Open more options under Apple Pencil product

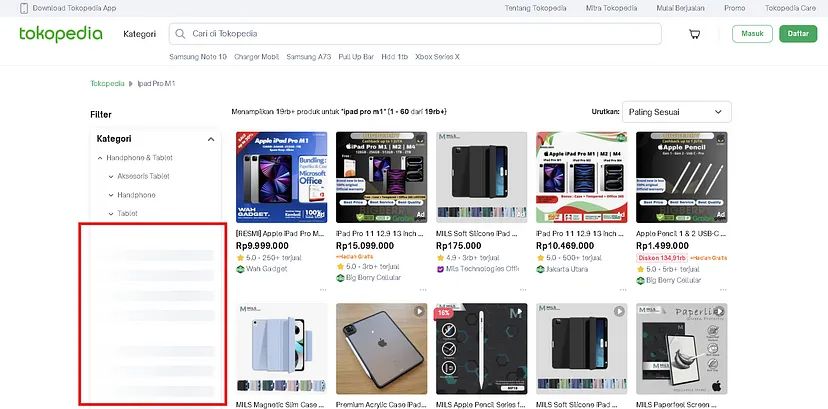pyautogui.click(x=723, y=289)
